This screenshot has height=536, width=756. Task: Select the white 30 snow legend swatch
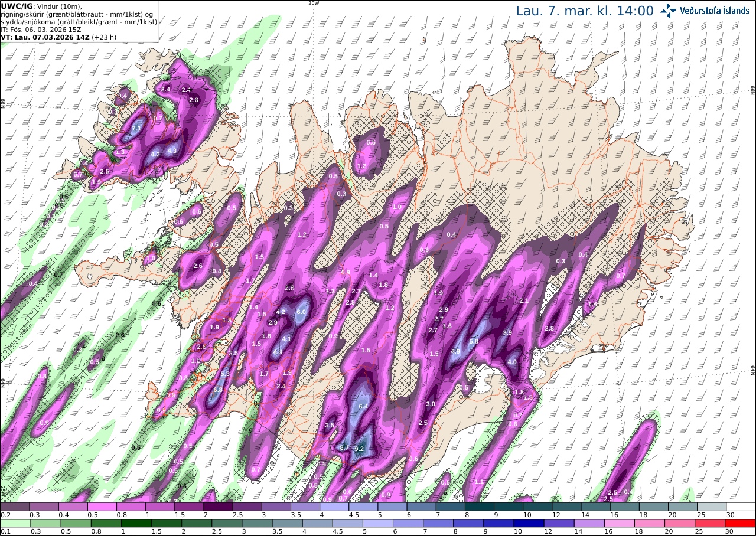741,506
